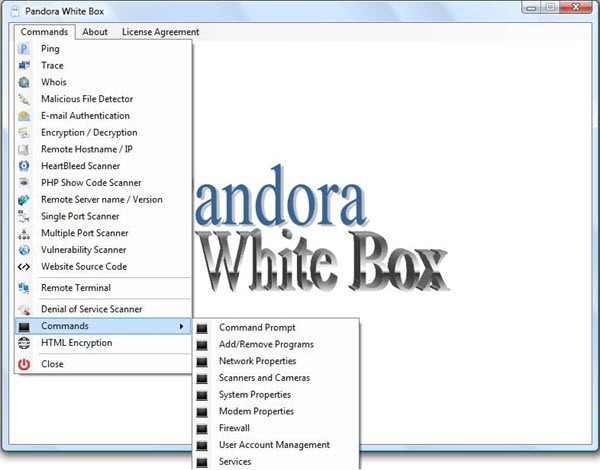Click the HeartBleed Scanner icon
Screen dimensions: 600x470
24,166
